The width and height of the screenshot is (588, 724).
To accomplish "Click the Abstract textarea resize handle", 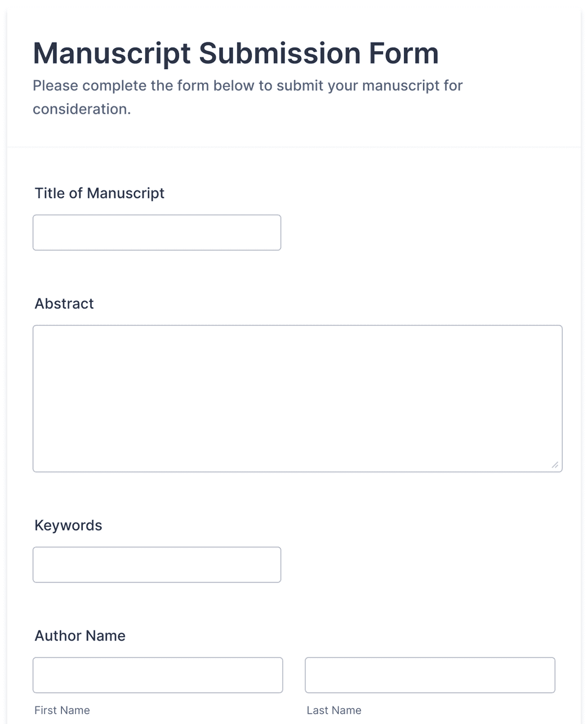I will tap(555, 465).
